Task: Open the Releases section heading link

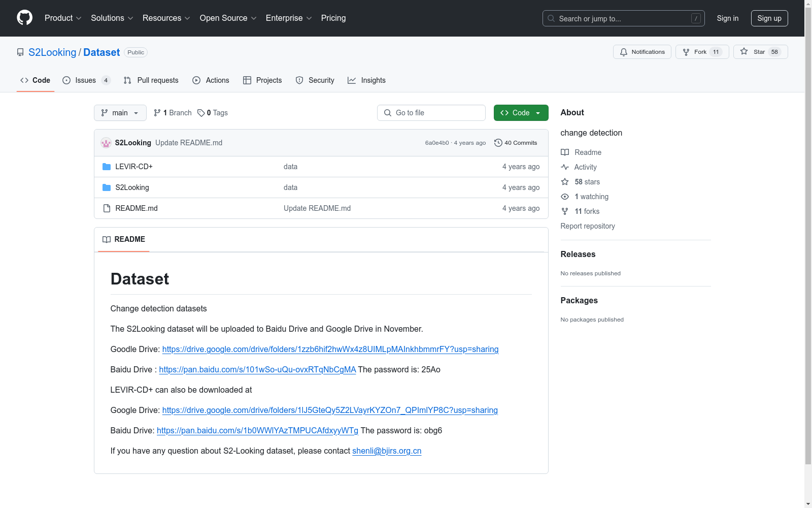Action: click(578, 254)
